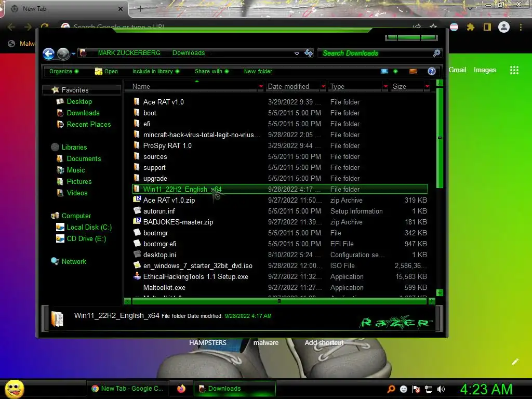Expand the view options dropdown
Image resolution: width=532 pixels, height=399 pixels.
[x=395, y=71]
